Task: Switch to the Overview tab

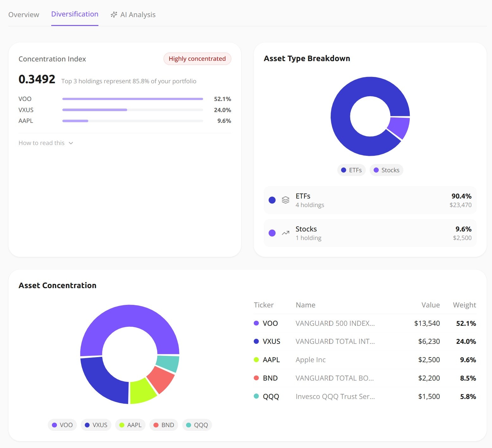Action: tap(24, 15)
